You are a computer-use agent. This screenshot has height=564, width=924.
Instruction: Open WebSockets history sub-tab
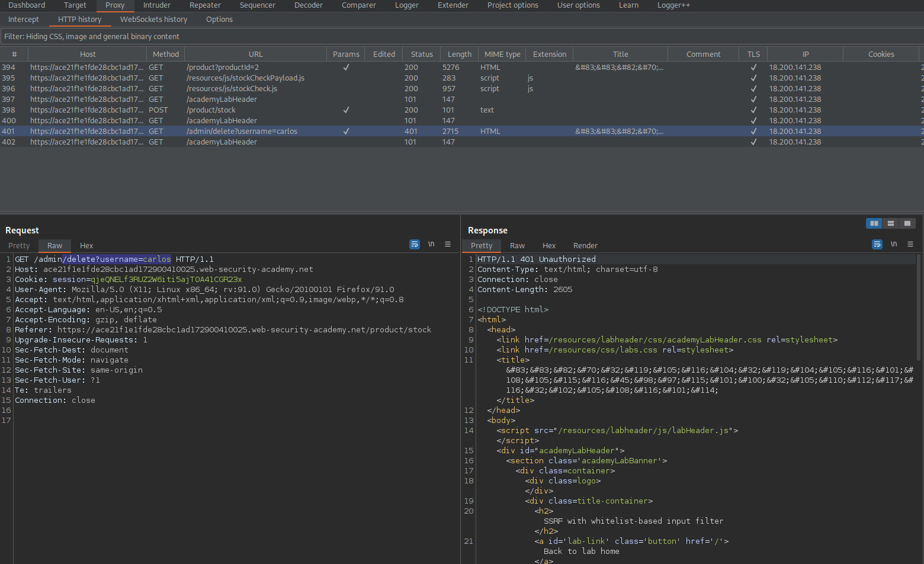tap(154, 20)
